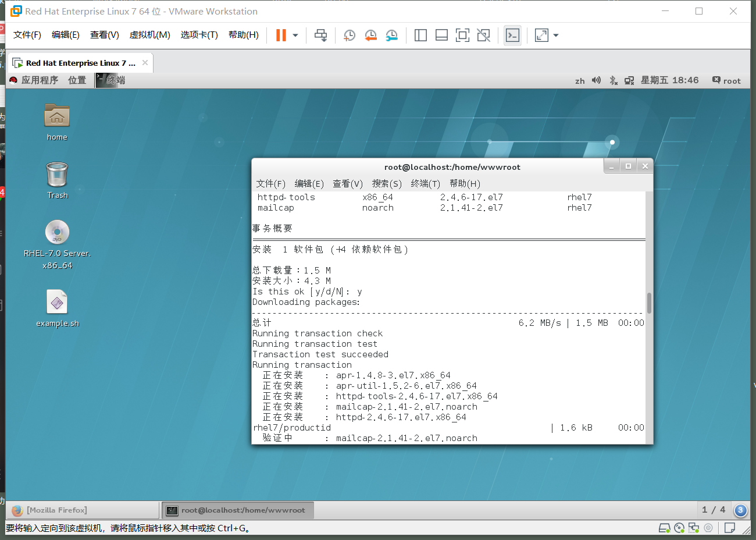The height and width of the screenshot is (540, 756).
Task: Open VMware 帮助(H) menu
Action: [x=244, y=35]
